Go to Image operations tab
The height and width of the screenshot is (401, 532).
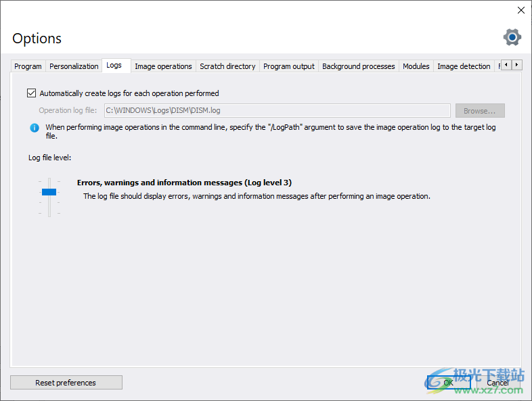(x=163, y=66)
